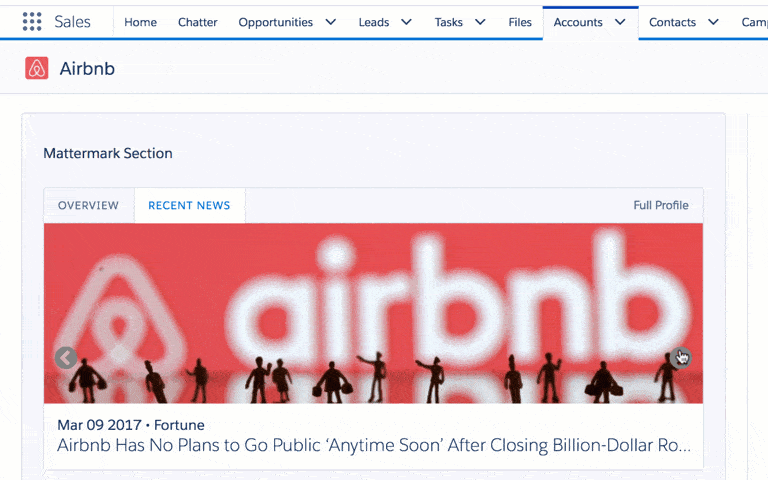Switch to the Overview tab
The width and height of the screenshot is (768, 480).
pyautogui.click(x=88, y=205)
